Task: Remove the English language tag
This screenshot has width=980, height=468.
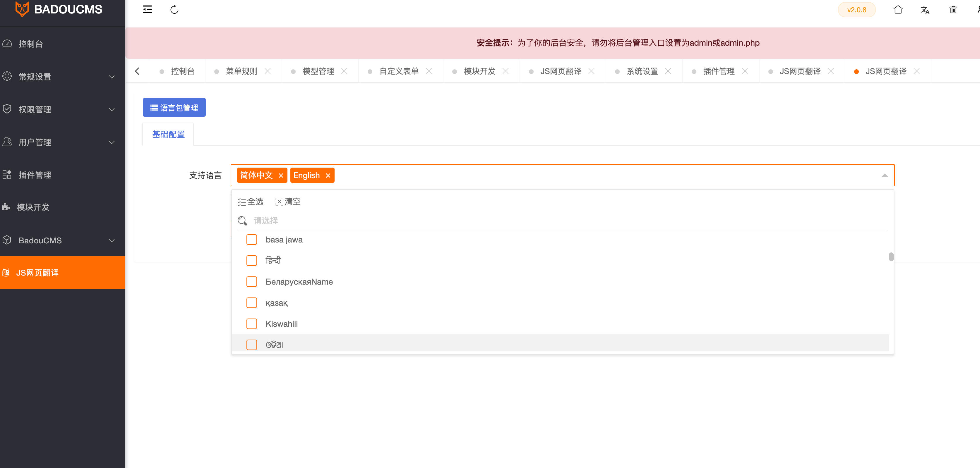Action: coord(328,175)
